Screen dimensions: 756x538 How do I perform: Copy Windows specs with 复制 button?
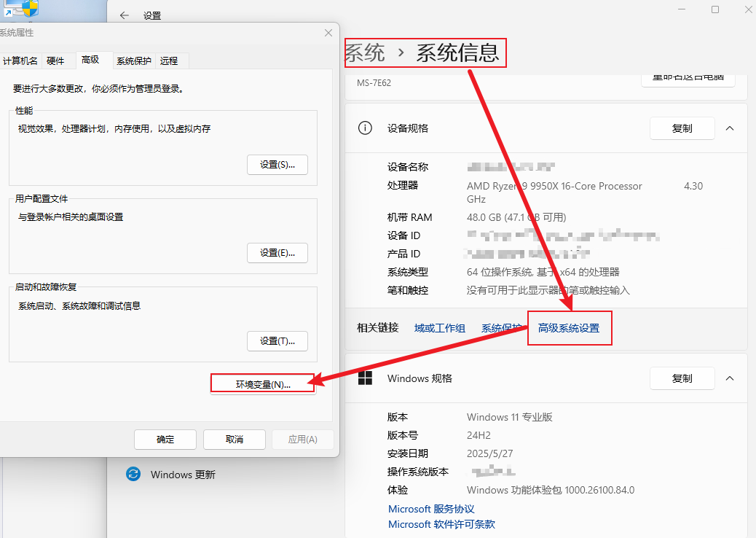[x=682, y=378]
